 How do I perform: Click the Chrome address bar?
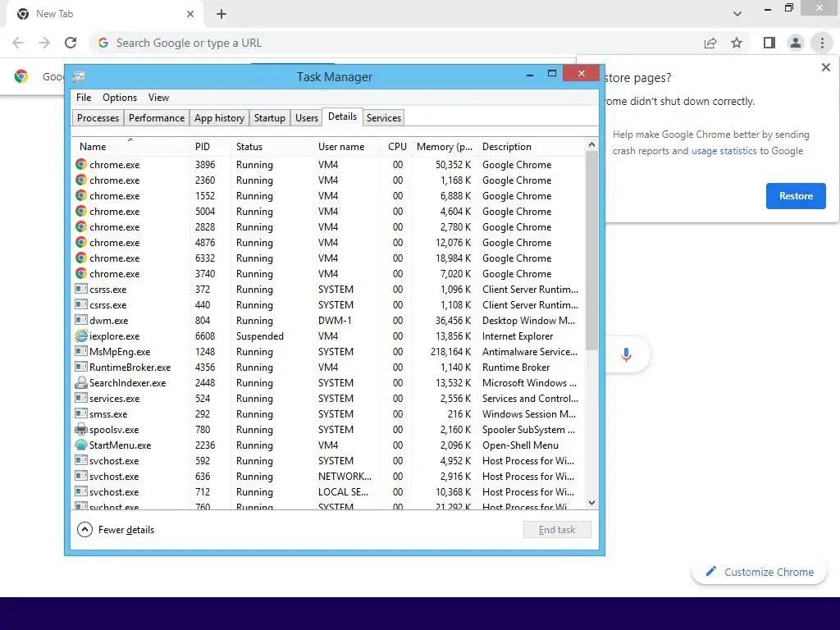(396, 43)
